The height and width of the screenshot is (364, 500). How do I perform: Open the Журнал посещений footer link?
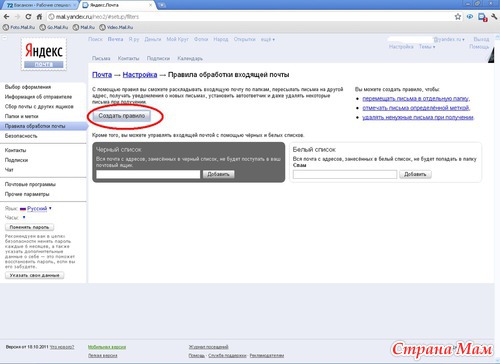tap(208, 347)
